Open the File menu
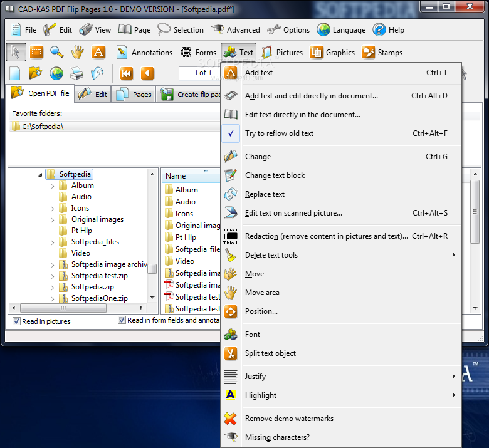489x448 pixels. (x=24, y=30)
